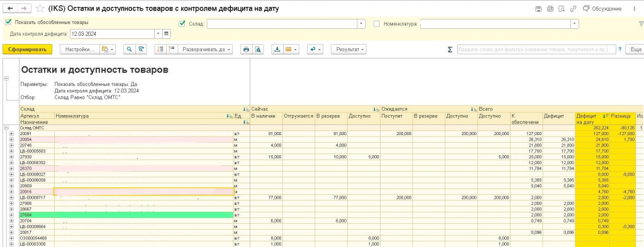Send report by email envelope icon
The width and height of the screenshot is (644, 247).
288,49
